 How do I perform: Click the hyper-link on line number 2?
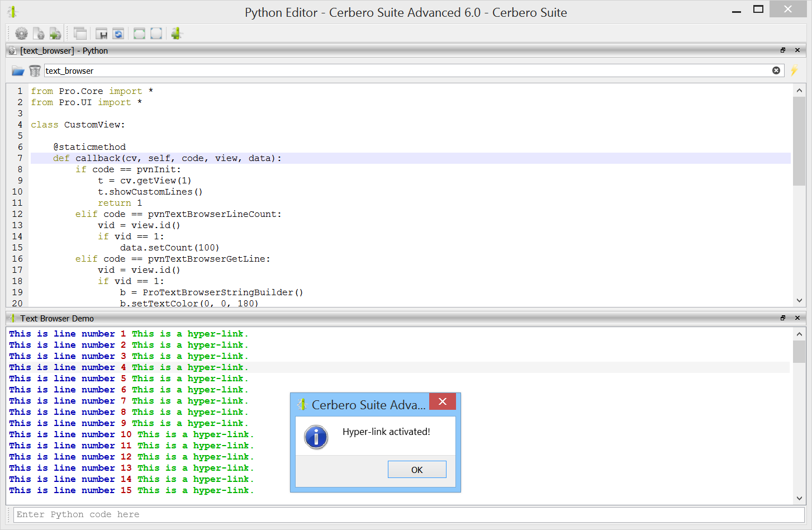[190, 345]
